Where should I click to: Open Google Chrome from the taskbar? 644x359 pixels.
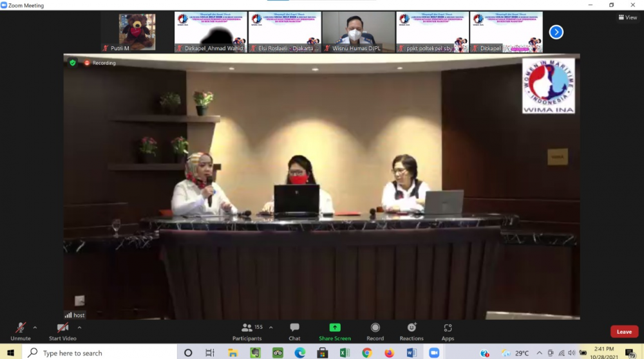[367, 353]
